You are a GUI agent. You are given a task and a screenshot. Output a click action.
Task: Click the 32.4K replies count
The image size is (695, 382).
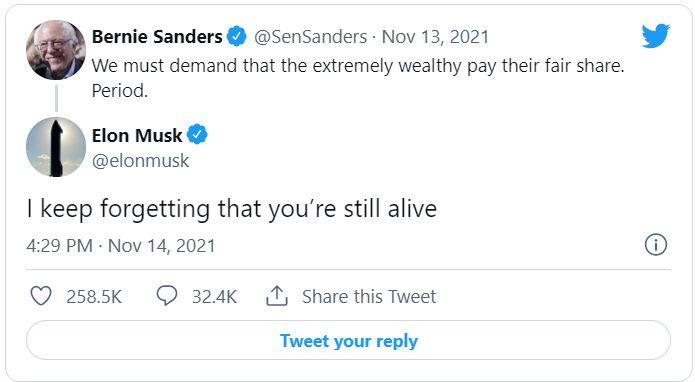pyautogui.click(x=215, y=296)
